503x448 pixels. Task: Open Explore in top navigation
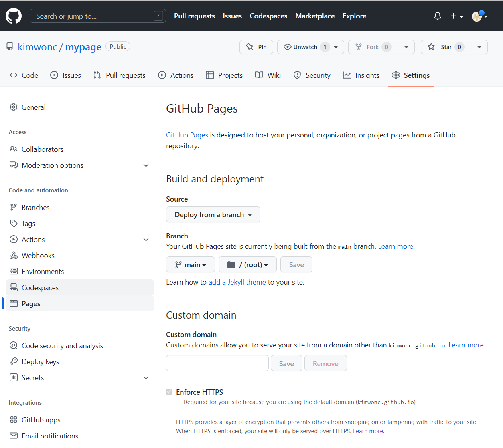click(354, 16)
